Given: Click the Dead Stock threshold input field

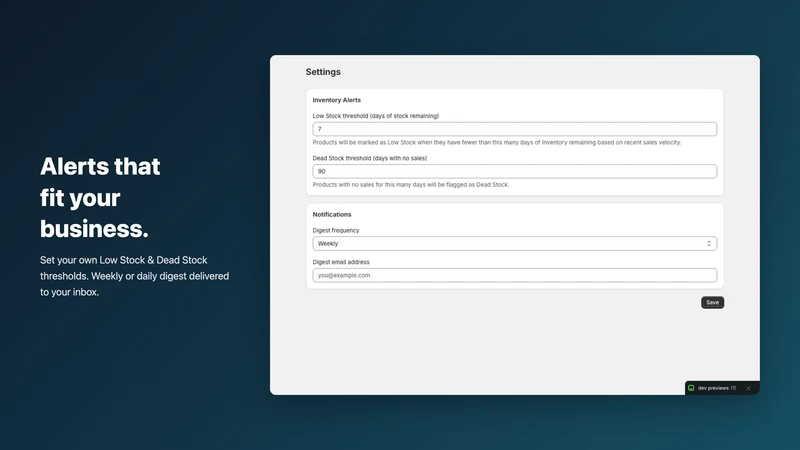Looking at the screenshot, I should [514, 171].
